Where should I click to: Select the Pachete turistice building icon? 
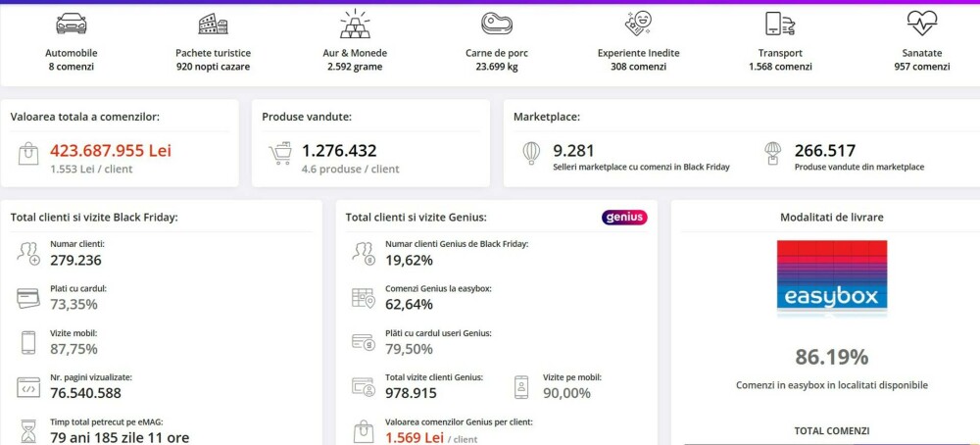pyautogui.click(x=213, y=24)
